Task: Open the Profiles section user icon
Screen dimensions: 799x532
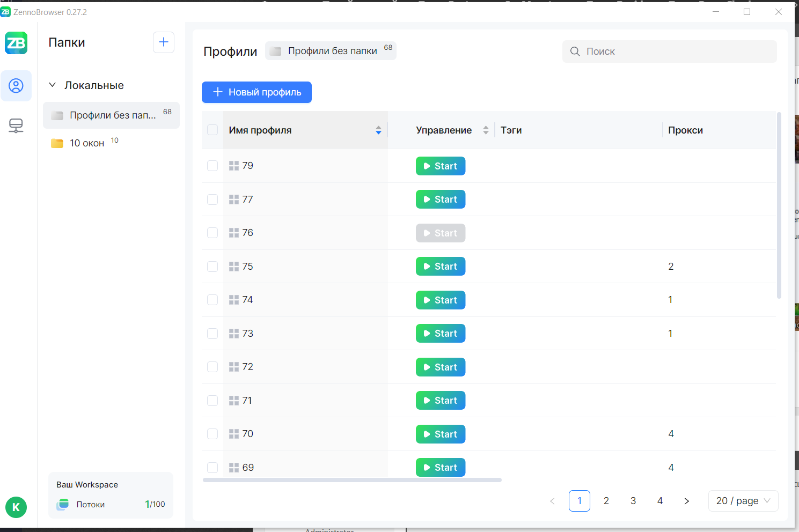Action: pos(16,86)
